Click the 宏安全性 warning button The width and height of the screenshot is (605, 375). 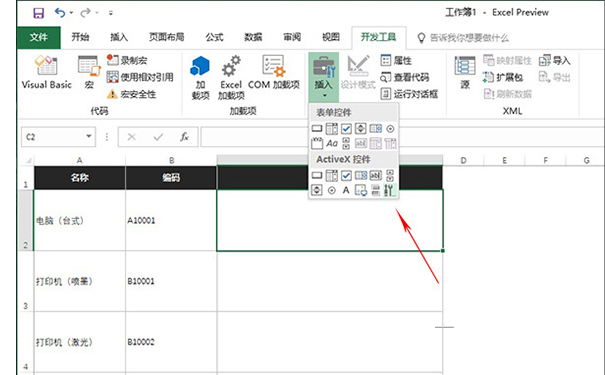tap(132, 94)
